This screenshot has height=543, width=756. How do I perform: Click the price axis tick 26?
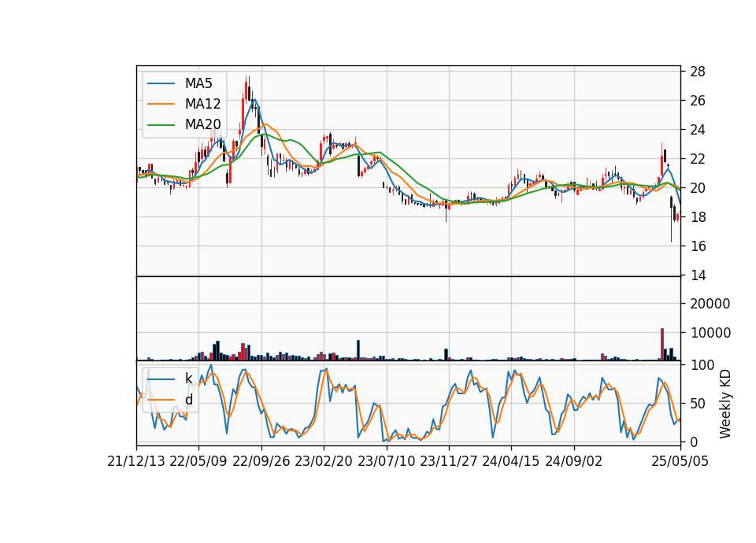pyautogui.click(x=698, y=101)
